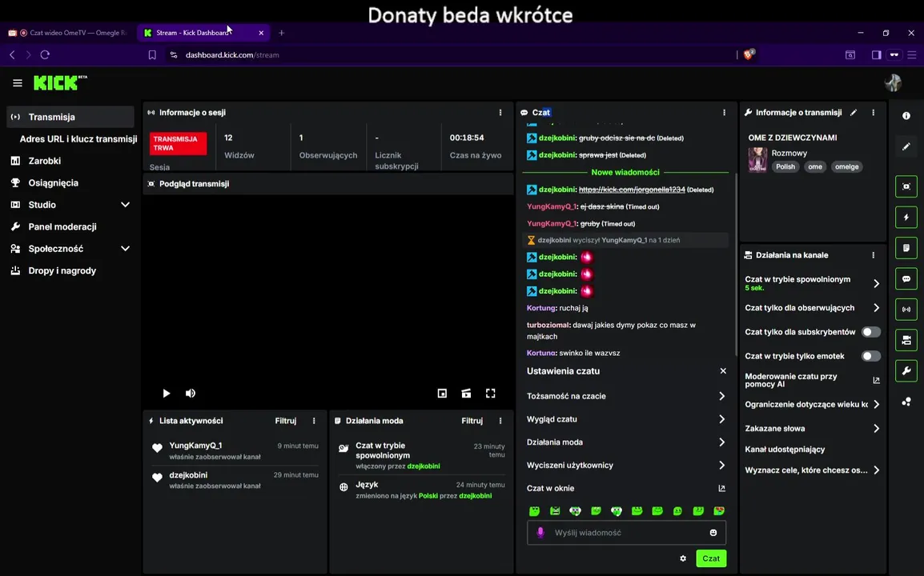Open Wyciszeni użytkownicy list
The width and height of the screenshot is (924, 576).
tap(626, 466)
